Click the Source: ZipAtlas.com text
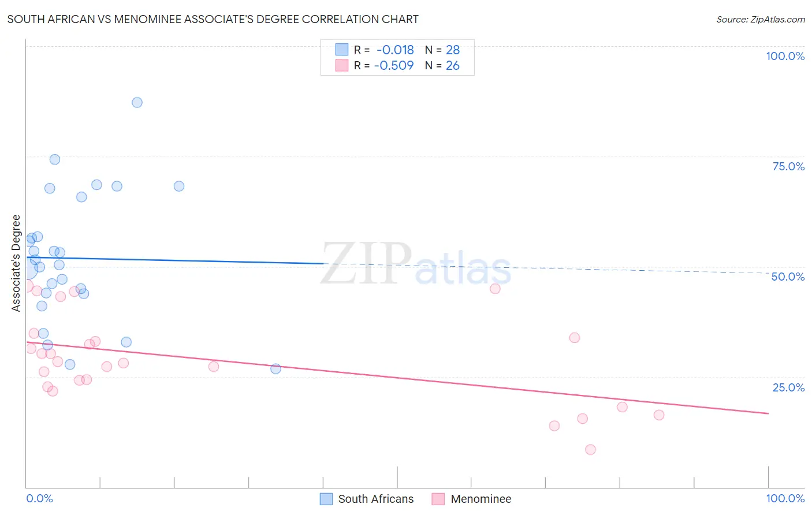The image size is (812, 515). click(x=761, y=19)
